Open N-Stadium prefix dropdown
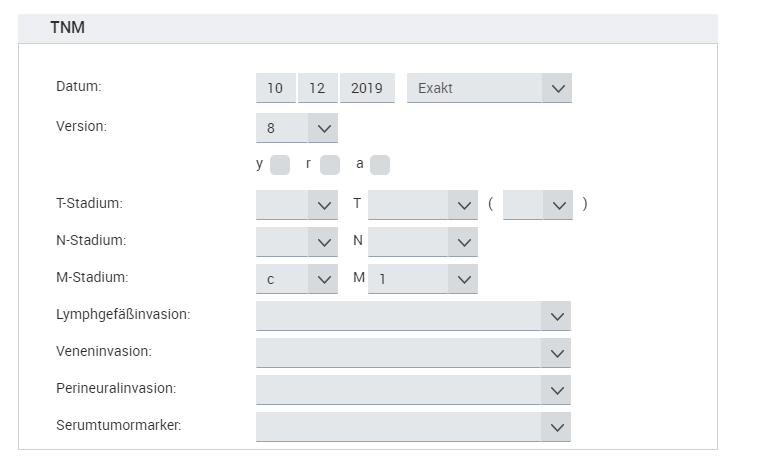The image size is (759, 461). pyautogui.click(x=297, y=241)
